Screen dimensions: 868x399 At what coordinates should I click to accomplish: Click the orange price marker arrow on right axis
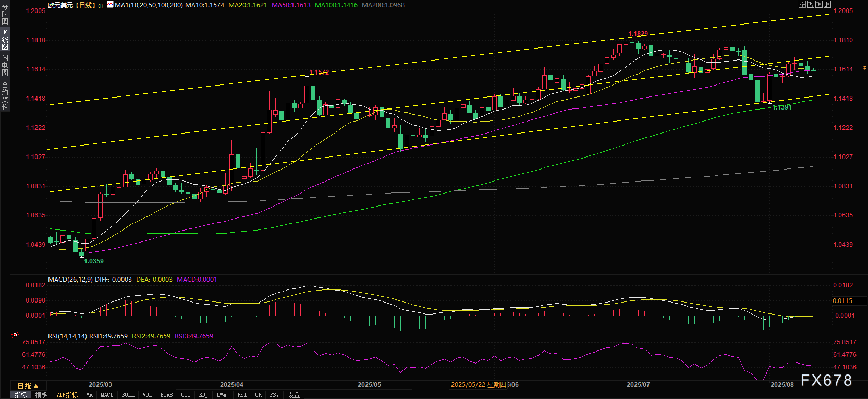865,68
